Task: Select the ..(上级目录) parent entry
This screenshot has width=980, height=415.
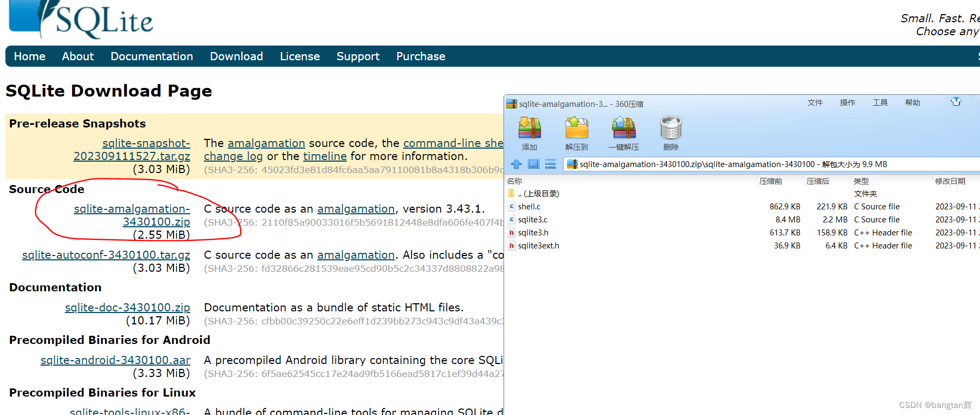Action: tap(538, 194)
